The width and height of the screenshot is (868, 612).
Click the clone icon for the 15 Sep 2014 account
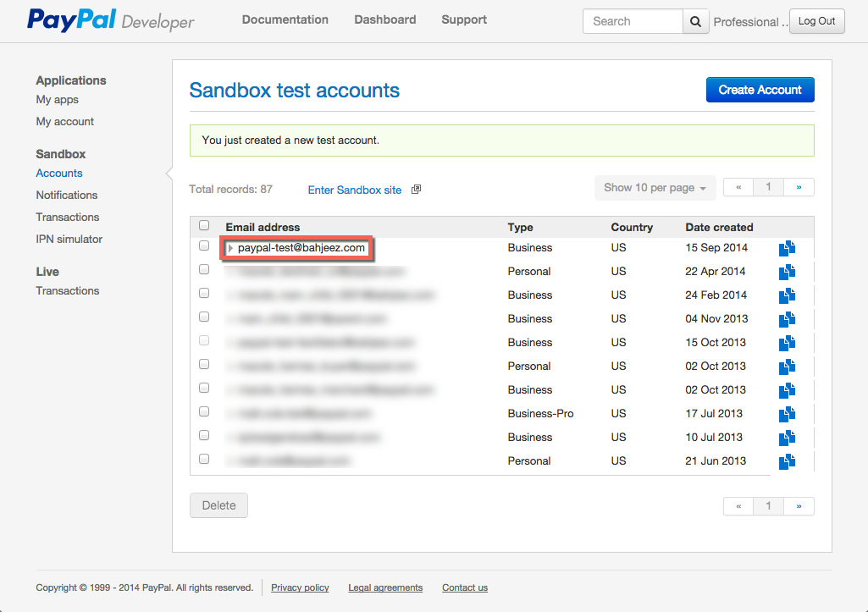[x=787, y=249]
